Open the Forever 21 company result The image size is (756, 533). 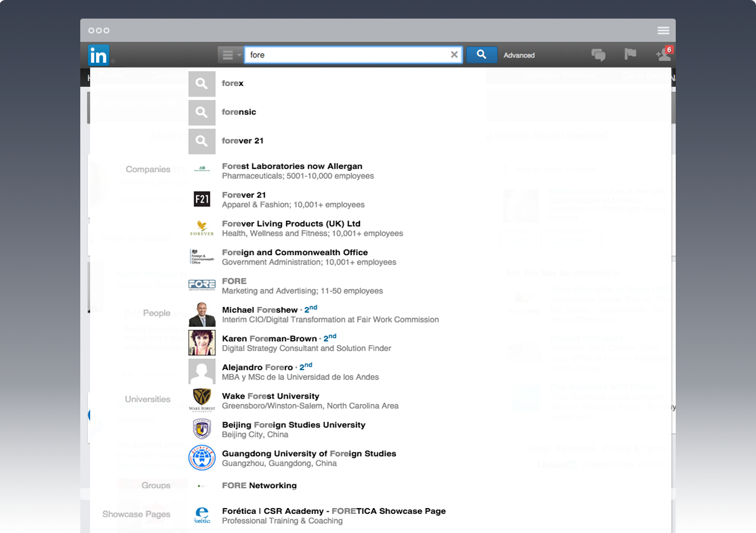point(244,195)
